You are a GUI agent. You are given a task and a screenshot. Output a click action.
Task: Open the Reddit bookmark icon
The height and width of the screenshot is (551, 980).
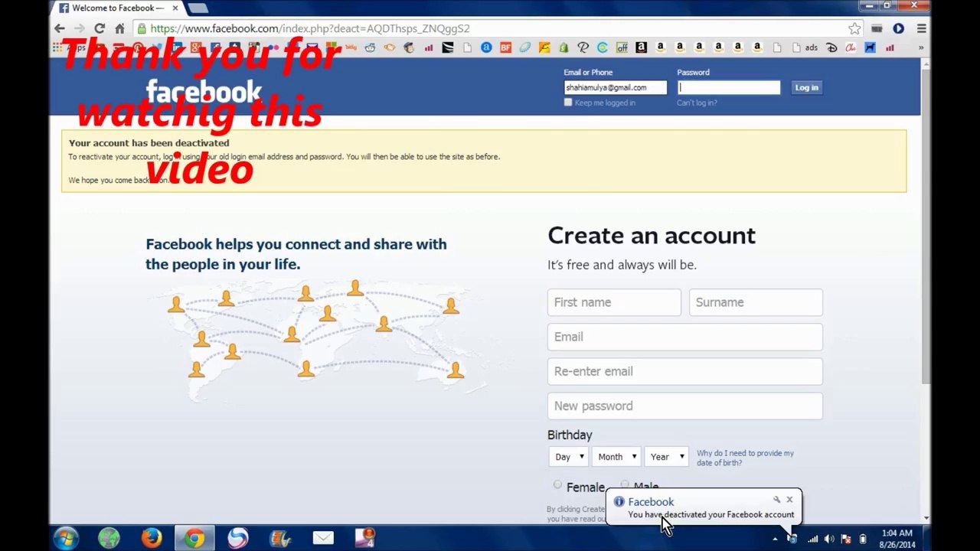click(371, 47)
